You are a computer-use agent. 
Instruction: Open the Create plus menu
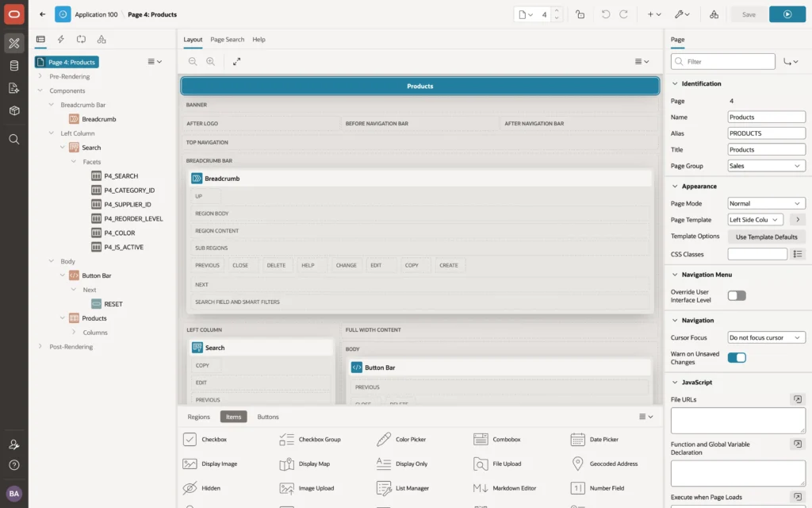tap(654, 14)
